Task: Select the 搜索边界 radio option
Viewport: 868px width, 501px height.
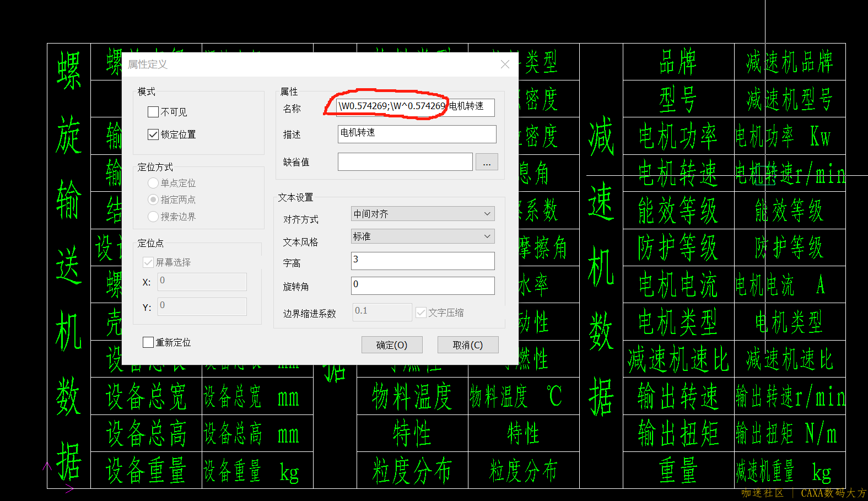Action: [x=153, y=217]
